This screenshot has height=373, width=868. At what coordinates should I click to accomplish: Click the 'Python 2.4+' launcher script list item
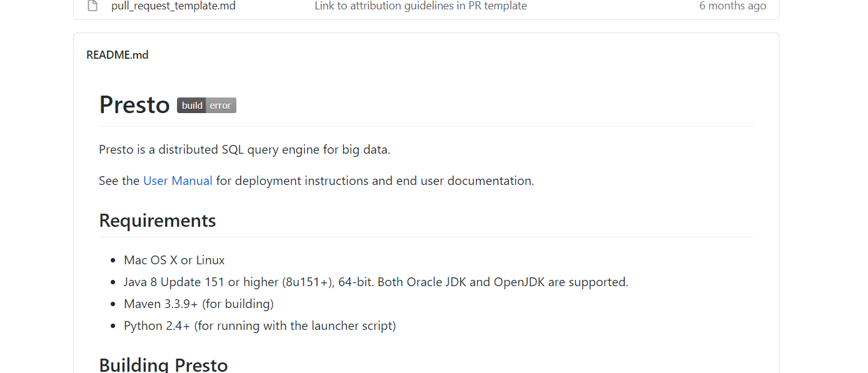point(260,326)
